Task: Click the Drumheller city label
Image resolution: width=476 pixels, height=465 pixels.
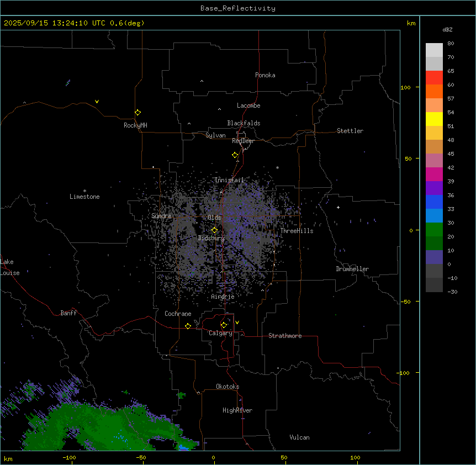Action: 352,269
